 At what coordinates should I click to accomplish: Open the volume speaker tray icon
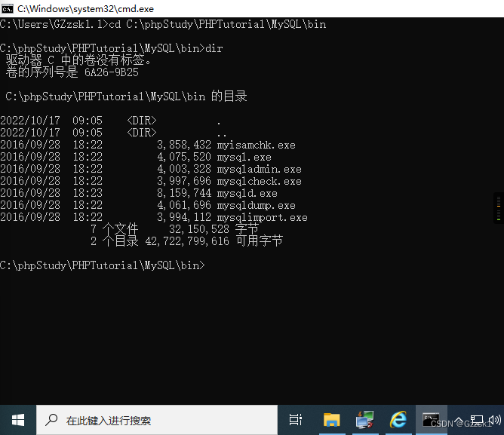[495, 420]
